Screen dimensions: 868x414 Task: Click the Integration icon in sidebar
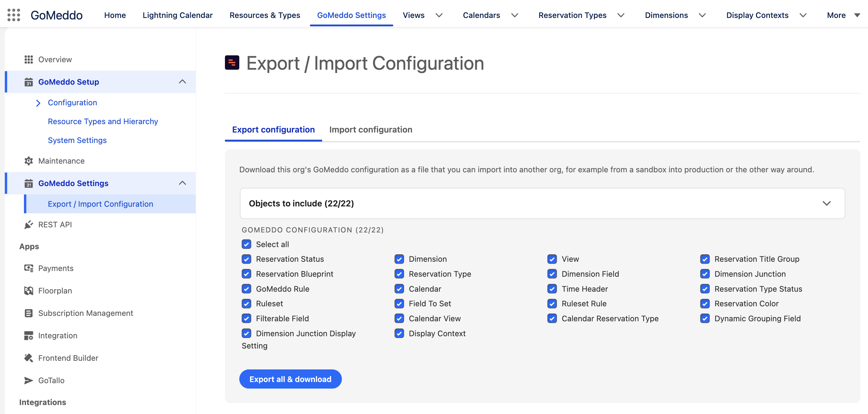coord(29,336)
